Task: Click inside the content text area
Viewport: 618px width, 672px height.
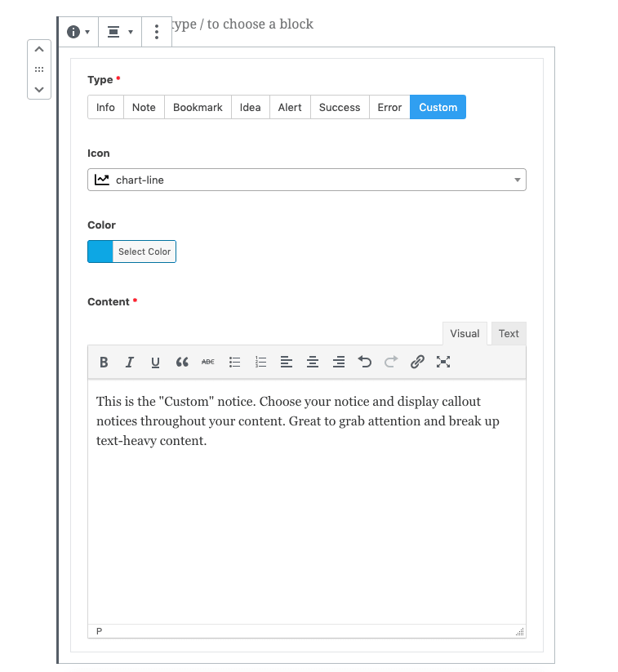Action: (x=307, y=501)
